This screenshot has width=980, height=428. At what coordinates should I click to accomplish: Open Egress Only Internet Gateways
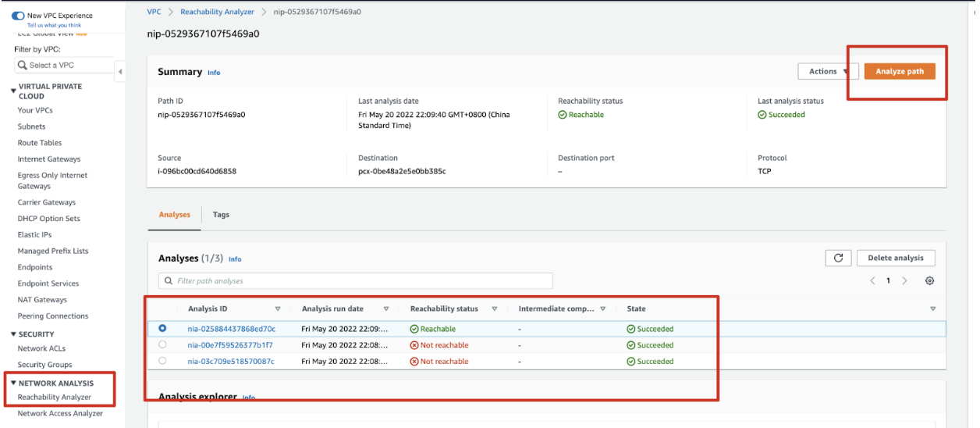pyautogui.click(x=52, y=180)
